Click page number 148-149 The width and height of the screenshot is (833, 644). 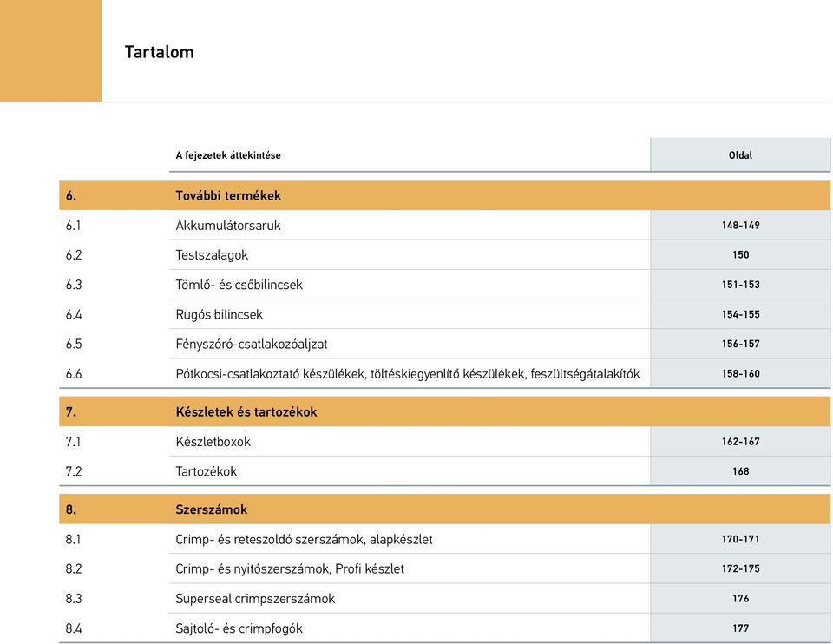click(740, 226)
